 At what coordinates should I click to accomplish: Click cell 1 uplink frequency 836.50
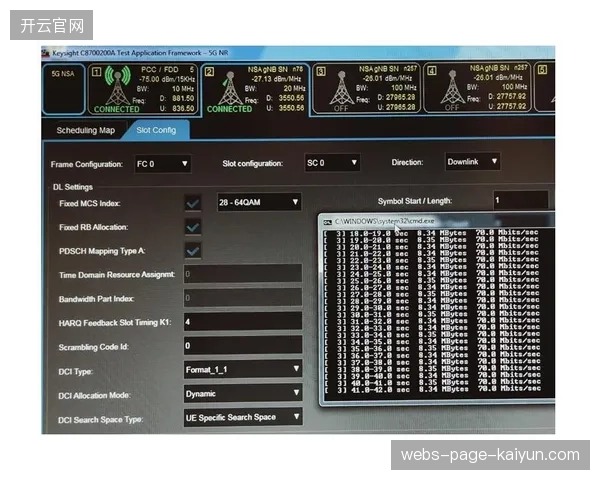pos(183,108)
